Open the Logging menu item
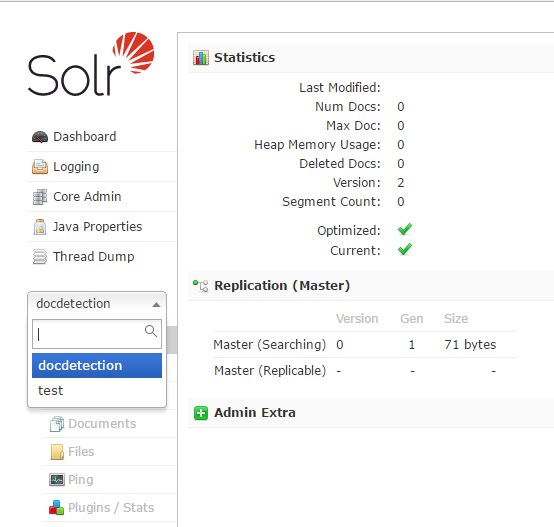Screen dimensions: 554x527 (76, 167)
